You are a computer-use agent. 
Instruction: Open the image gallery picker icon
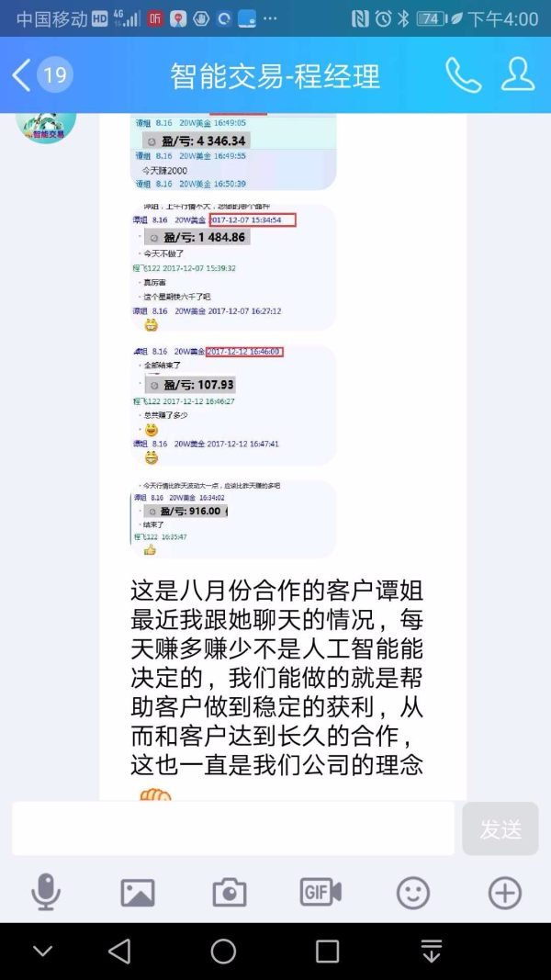click(138, 893)
